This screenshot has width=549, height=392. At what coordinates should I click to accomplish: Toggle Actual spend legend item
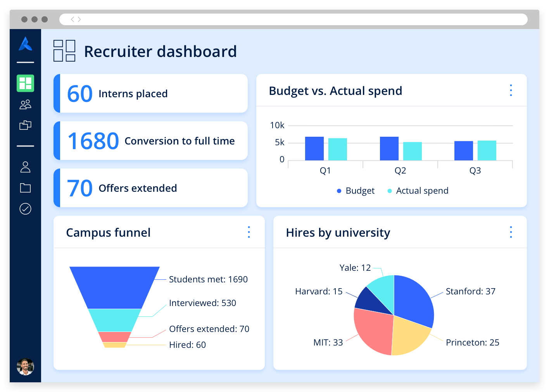click(x=418, y=191)
